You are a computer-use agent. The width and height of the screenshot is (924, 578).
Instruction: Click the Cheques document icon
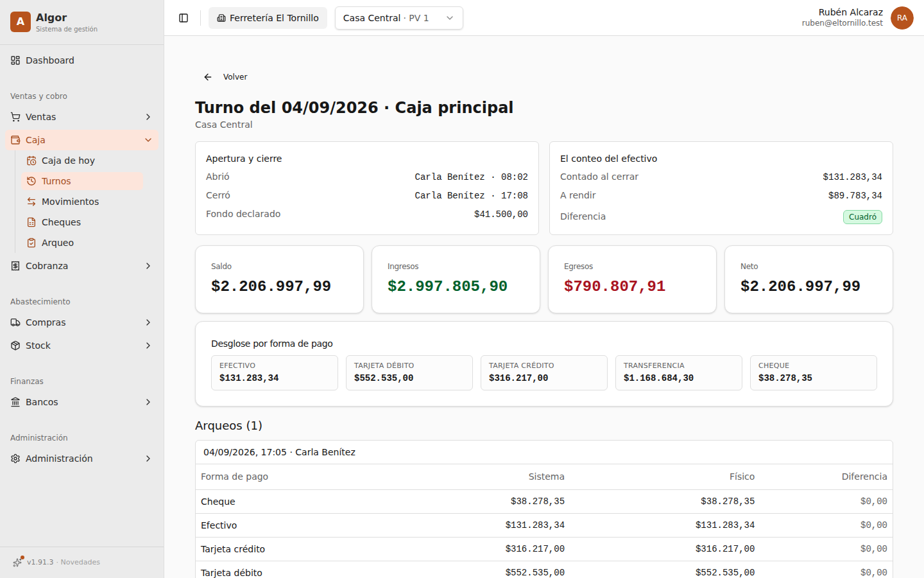31,222
